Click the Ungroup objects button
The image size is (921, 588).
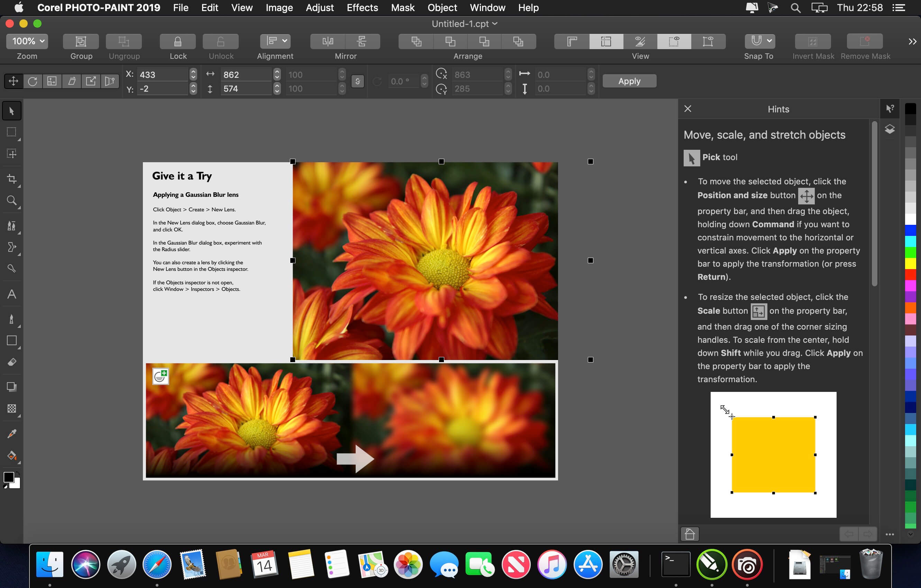click(123, 42)
